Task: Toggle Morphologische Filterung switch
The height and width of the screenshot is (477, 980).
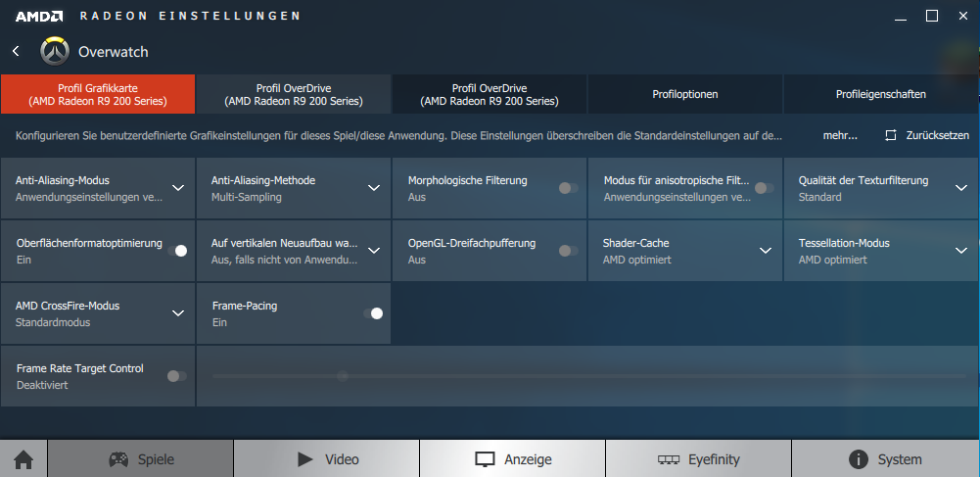Action: point(568,188)
